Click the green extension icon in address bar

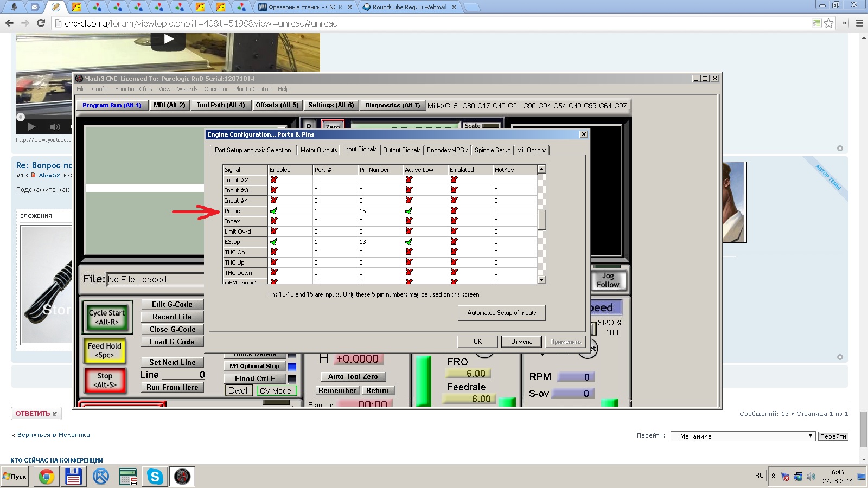tap(816, 23)
